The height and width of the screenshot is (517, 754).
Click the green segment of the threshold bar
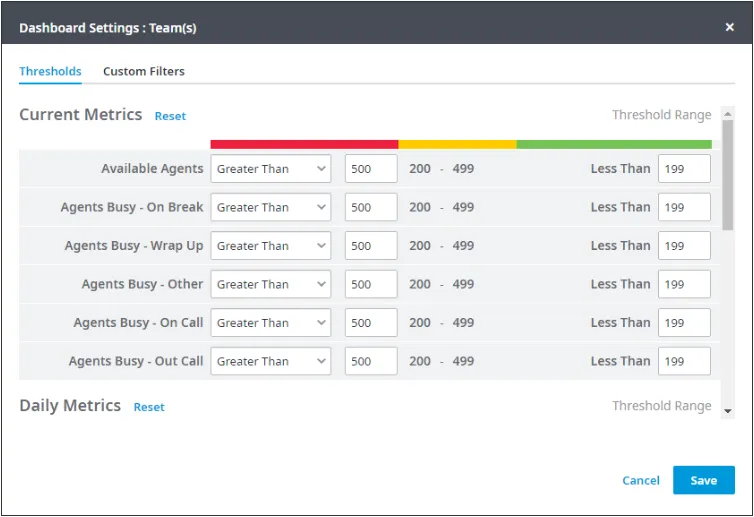[x=614, y=144]
